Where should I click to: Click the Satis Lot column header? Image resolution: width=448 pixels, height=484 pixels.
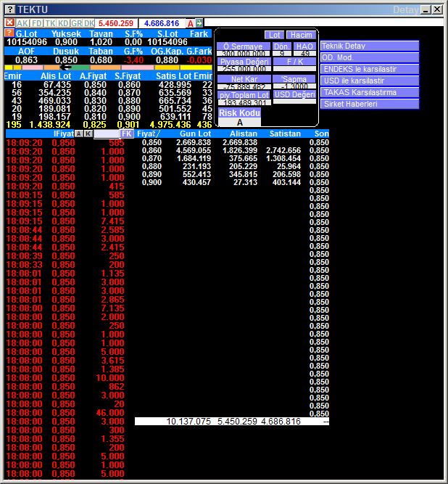pos(173,76)
